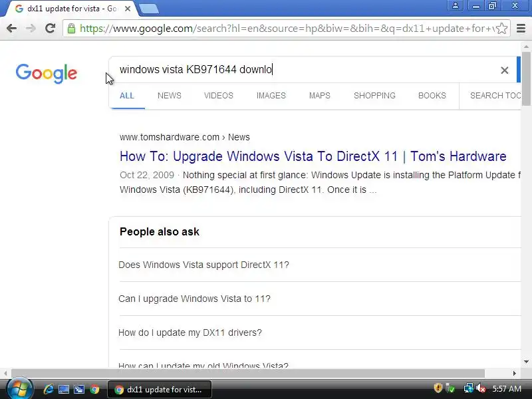Click the network tray icon
The width and height of the screenshot is (532, 399).
pos(469,388)
